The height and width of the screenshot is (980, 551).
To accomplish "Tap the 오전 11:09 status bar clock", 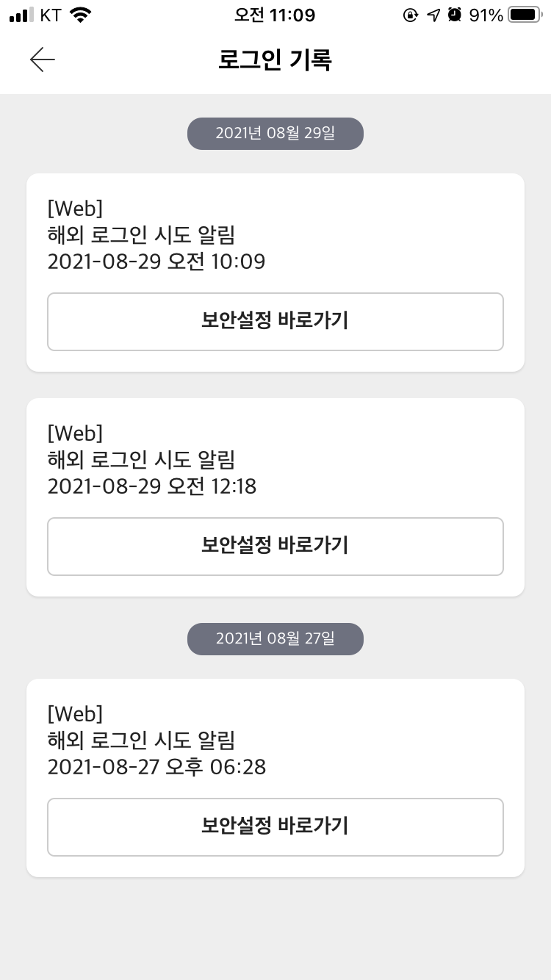I will pyautogui.click(x=275, y=15).
